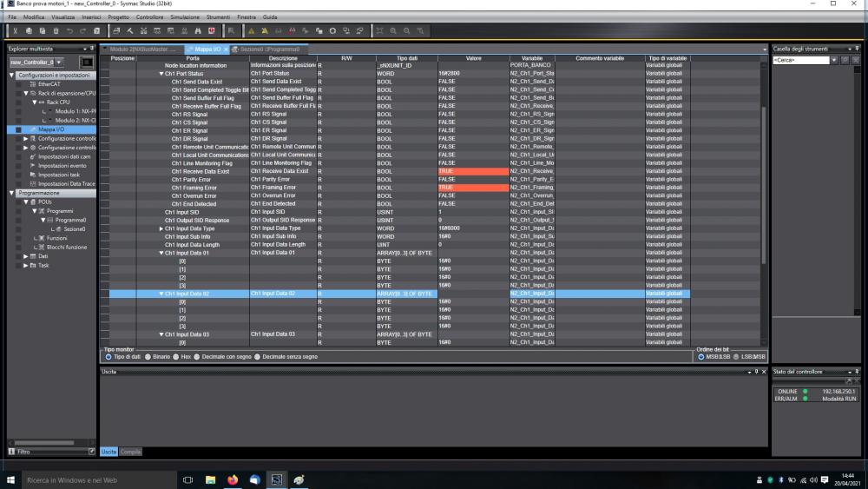868x489 pixels.
Task: Click the Synchronize circular arrow toolbar icon
Action: click(x=332, y=31)
